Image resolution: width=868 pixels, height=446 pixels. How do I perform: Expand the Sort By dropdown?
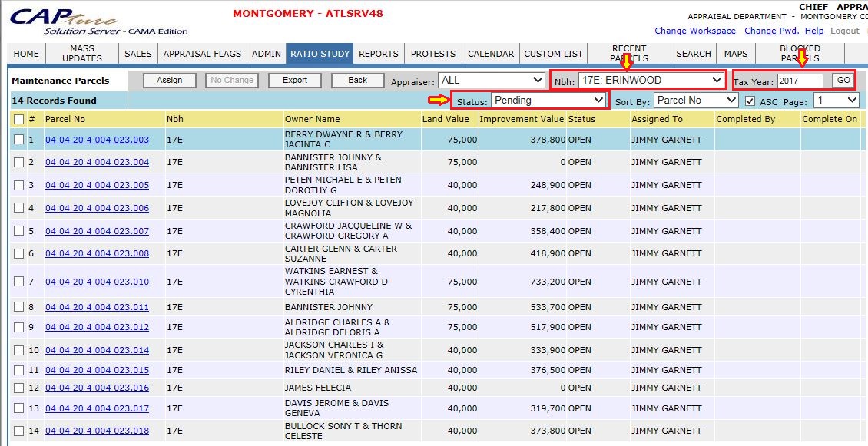click(x=696, y=101)
